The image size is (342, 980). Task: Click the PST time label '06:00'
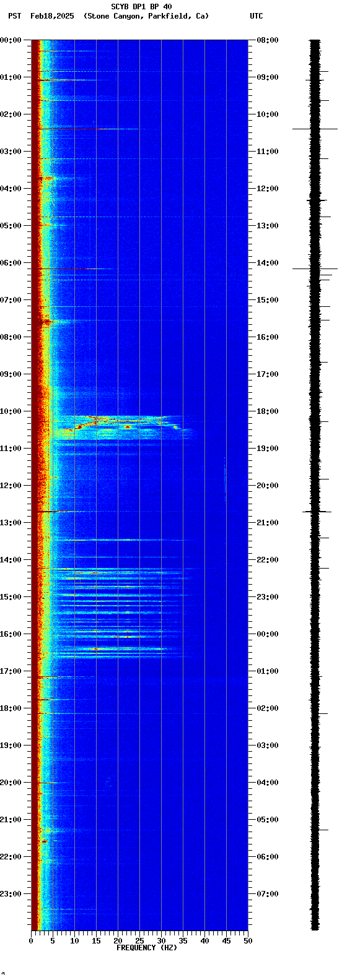(11, 263)
